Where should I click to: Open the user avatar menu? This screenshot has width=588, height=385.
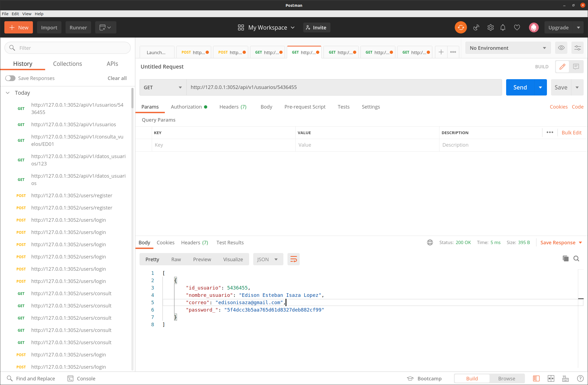pyautogui.click(x=534, y=27)
